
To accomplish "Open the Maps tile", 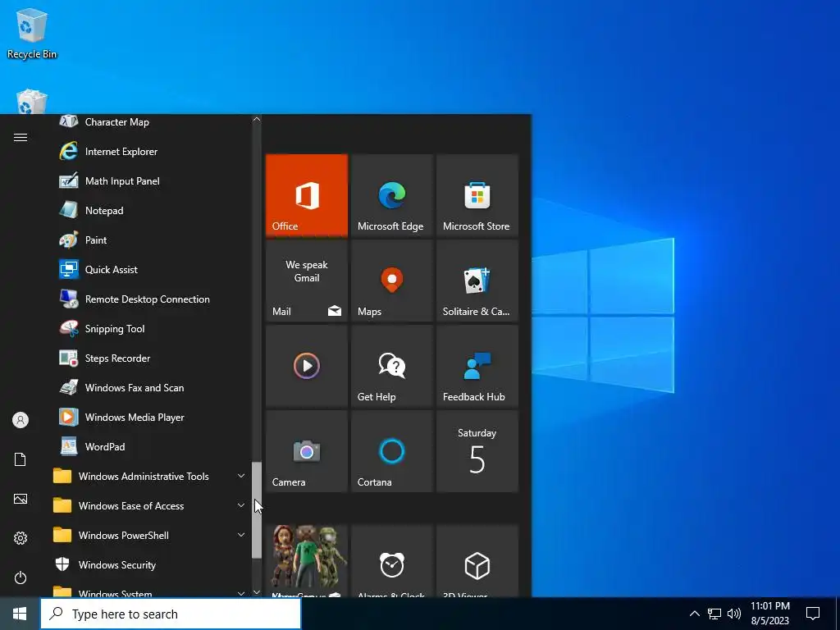I will pyautogui.click(x=391, y=281).
